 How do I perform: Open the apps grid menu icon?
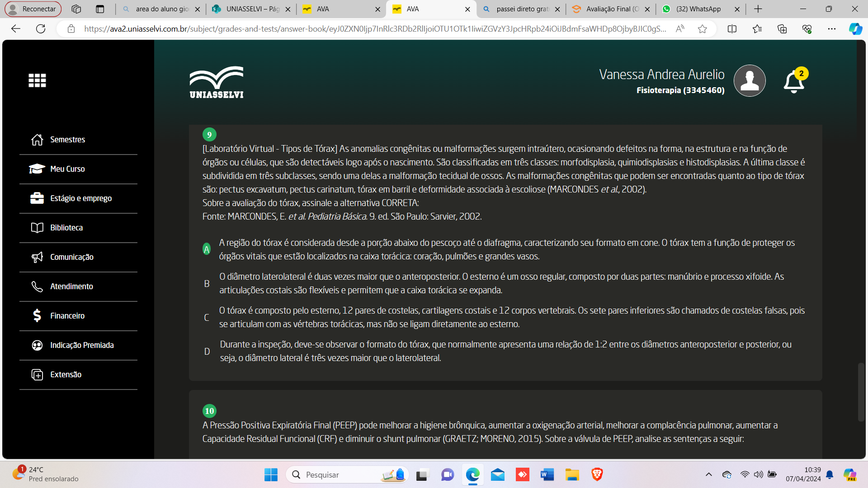37,80
